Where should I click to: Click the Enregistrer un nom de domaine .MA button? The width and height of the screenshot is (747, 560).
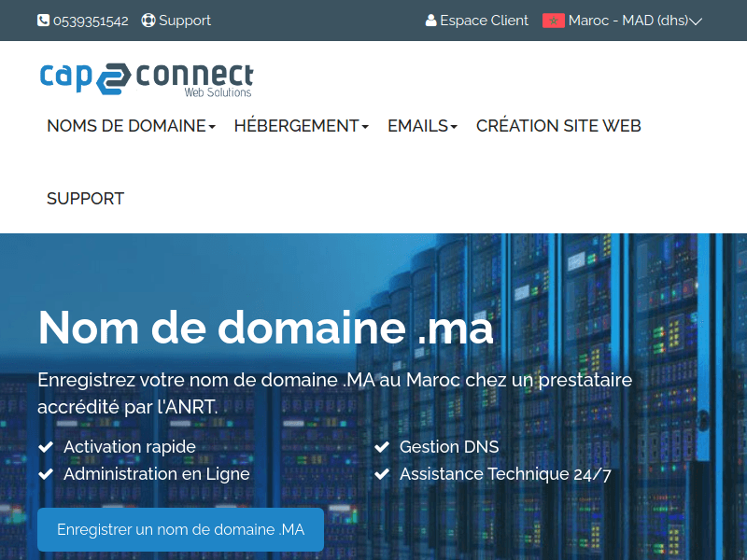coord(180,529)
